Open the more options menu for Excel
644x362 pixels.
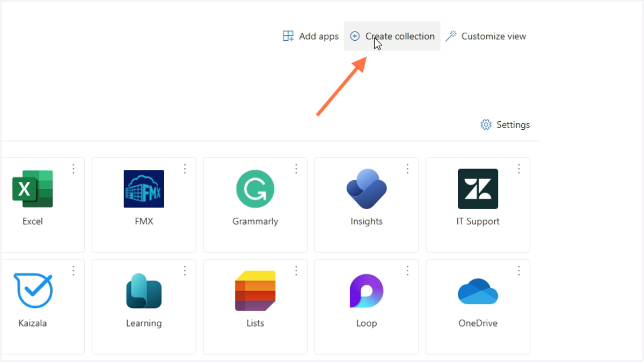(x=74, y=169)
